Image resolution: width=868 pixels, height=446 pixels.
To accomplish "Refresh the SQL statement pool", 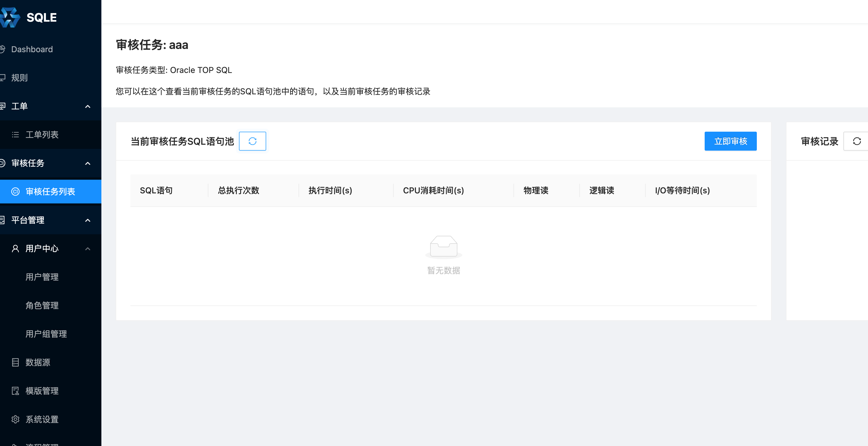I will point(252,141).
